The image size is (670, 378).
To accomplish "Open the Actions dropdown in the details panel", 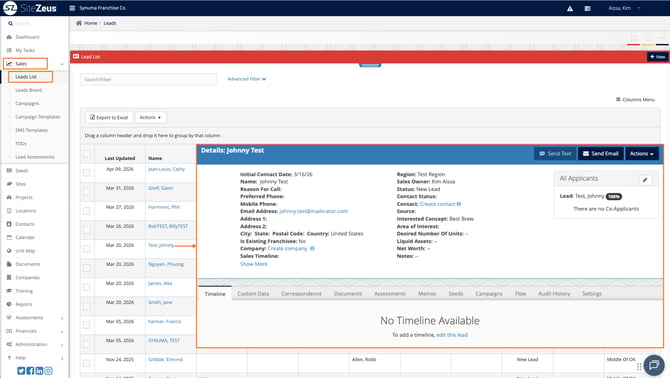I will (x=641, y=154).
